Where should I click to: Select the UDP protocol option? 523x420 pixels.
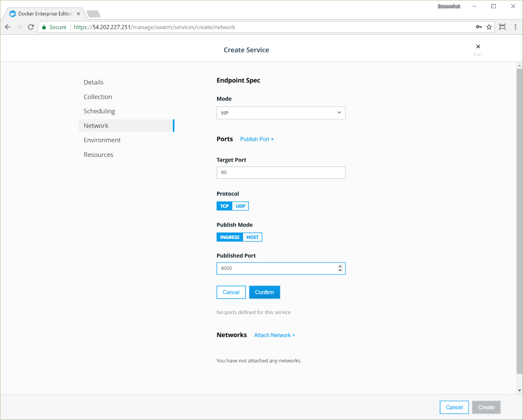pos(240,206)
